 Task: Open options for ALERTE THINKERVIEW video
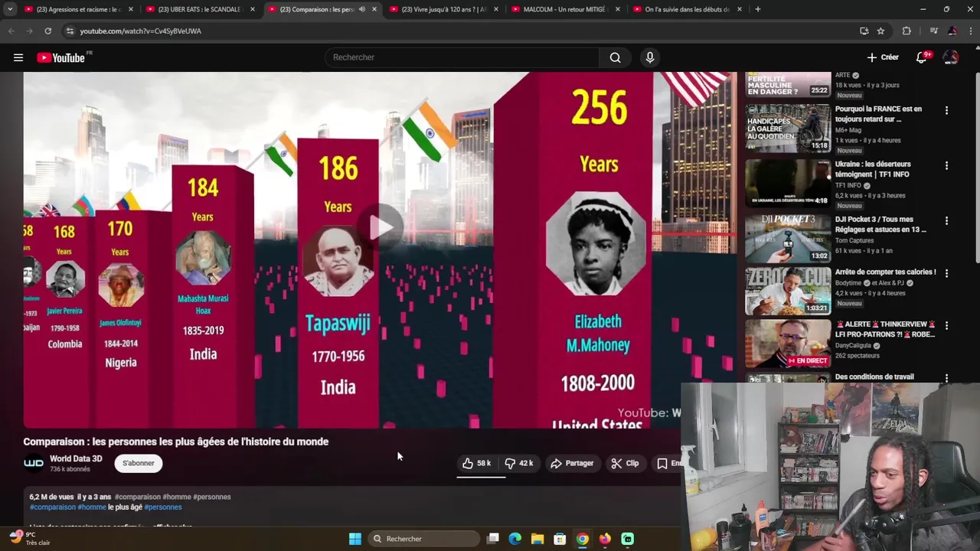pyautogui.click(x=946, y=325)
